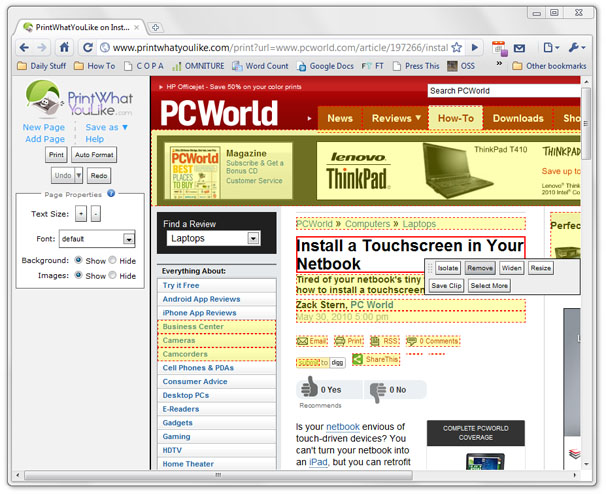
Task: Click the Page Properties help icon
Action: click(x=111, y=193)
